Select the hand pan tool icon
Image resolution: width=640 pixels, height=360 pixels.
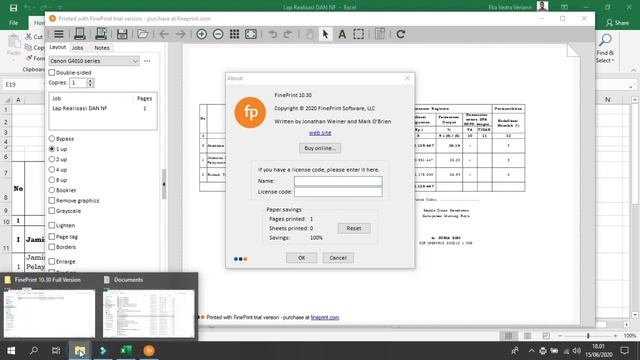309,34
